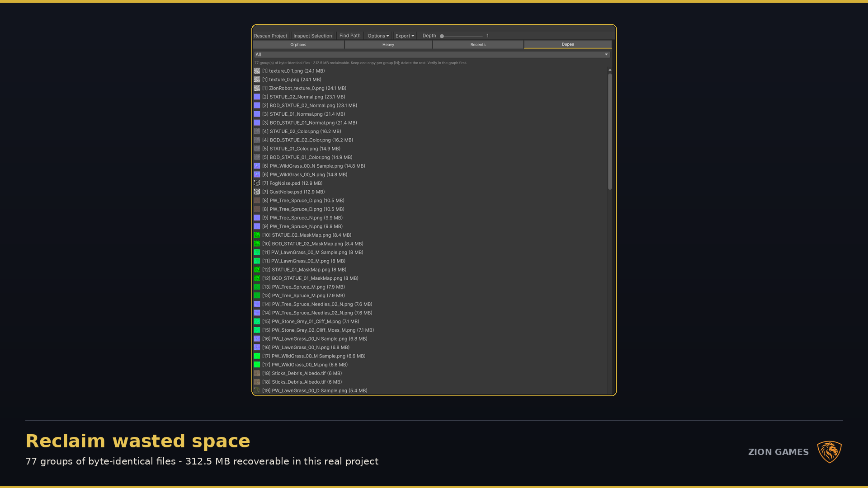Select row PW_LawnGrass_00_M.png (8 MB)

pyautogui.click(x=429, y=261)
